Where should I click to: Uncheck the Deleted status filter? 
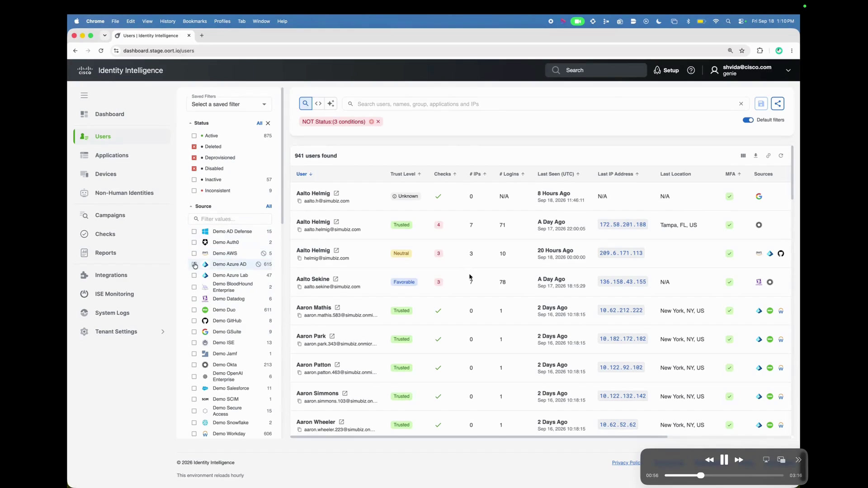pyautogui.click(x=194, y=147)
